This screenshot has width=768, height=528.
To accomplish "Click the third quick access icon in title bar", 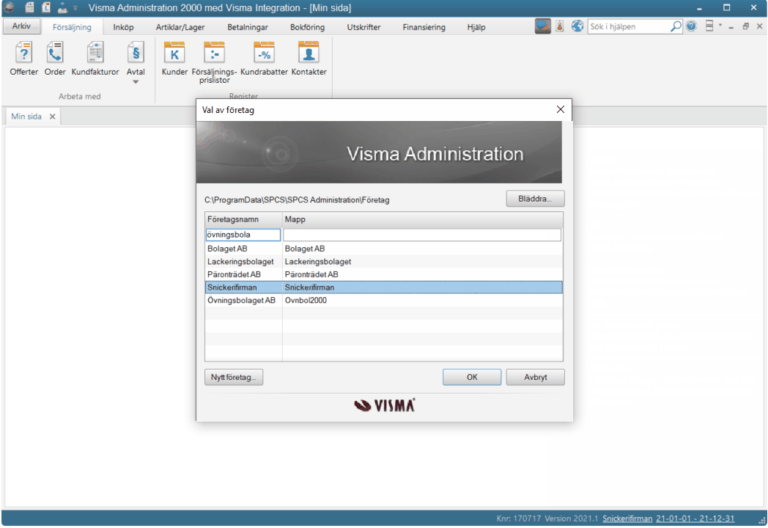I will click(62, 7).
